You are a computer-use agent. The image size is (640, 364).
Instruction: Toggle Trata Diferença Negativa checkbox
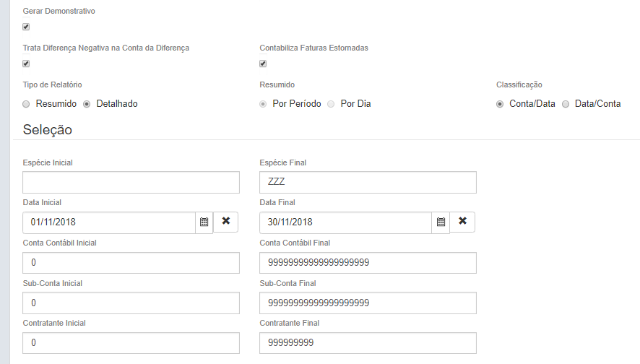click(x=26, y=64)
